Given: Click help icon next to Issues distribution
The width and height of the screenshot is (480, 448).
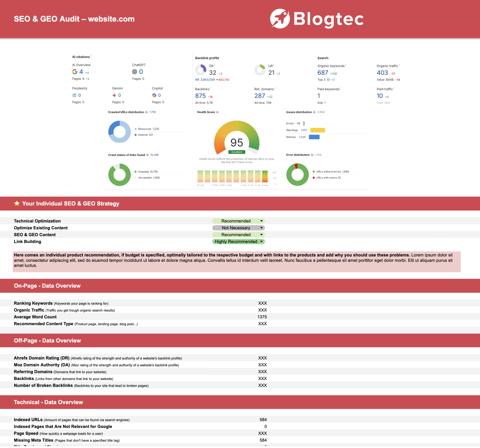Looking at the screenshot, I should point(314,112).
